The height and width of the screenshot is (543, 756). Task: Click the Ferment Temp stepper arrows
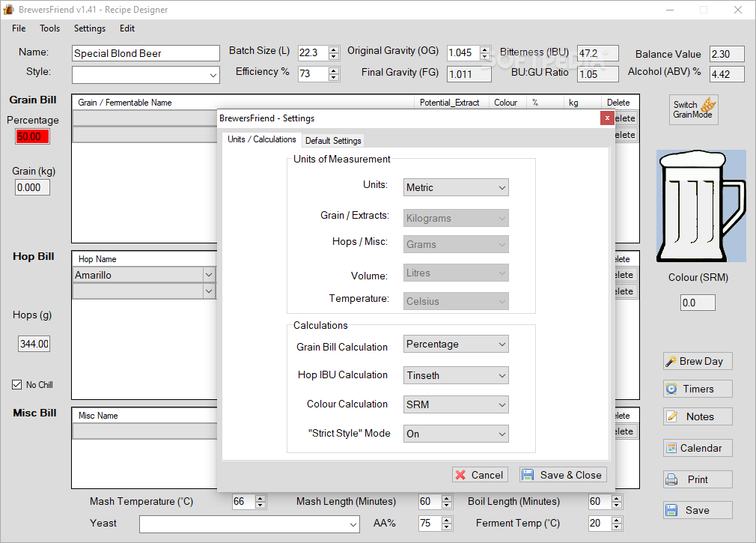tap(617, 524)
